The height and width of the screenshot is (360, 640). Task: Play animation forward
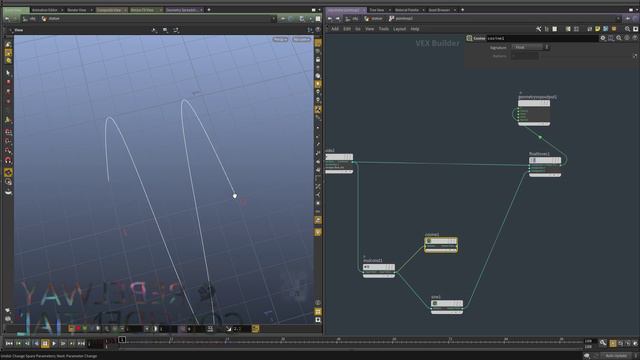point(54,344)
